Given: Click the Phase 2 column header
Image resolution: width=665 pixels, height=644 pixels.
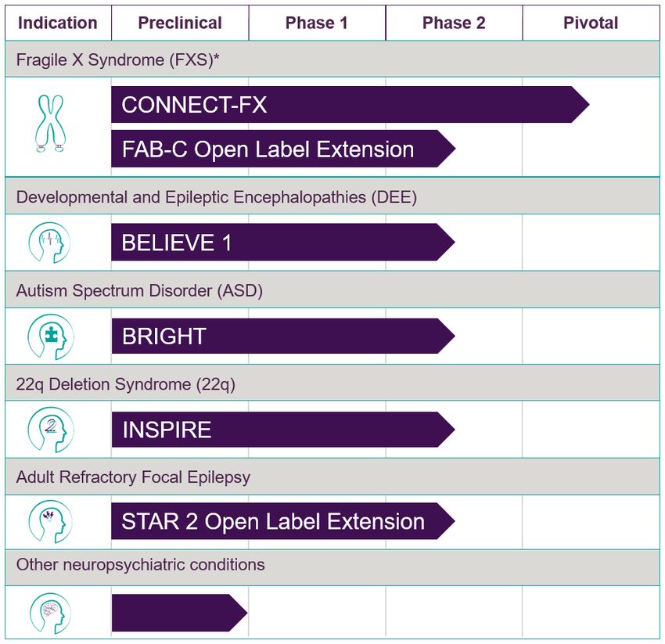Looking at the screenshot, I should 454,23.
